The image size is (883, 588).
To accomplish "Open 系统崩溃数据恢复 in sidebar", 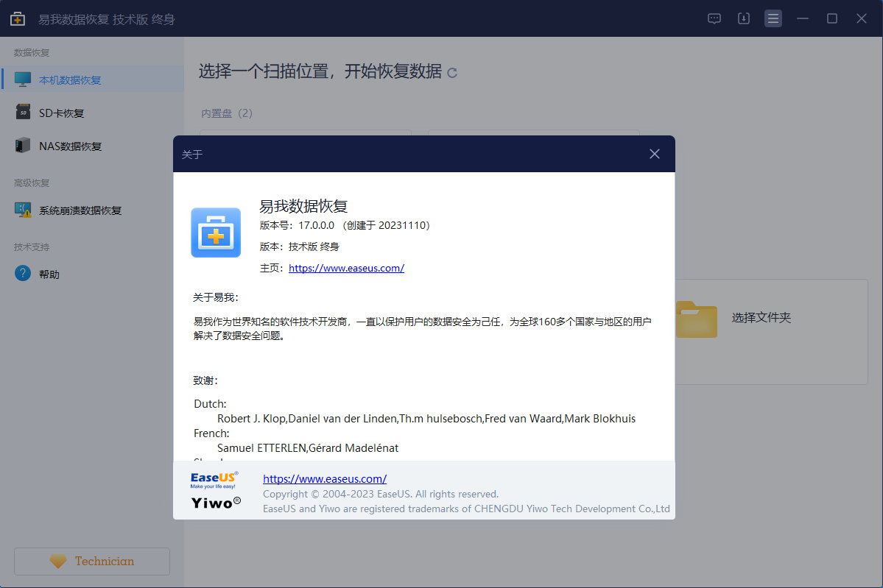I will pyautogui.click(x=92, y=210).
